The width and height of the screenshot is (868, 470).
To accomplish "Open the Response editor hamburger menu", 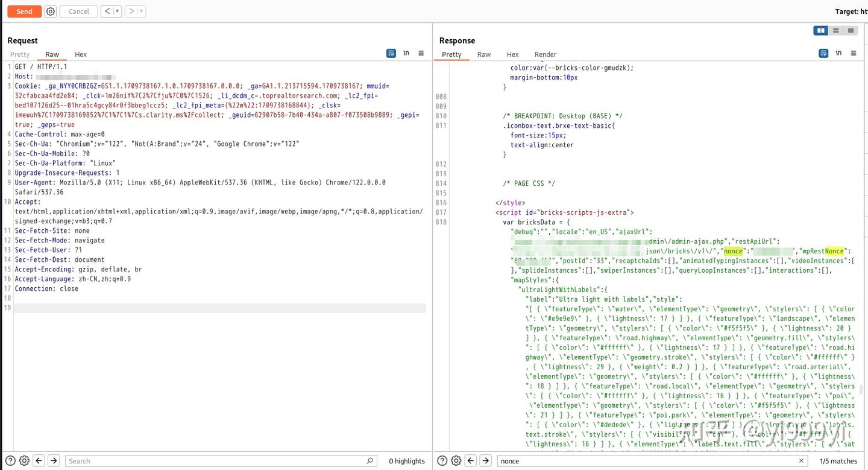I will click(x=854, y=52).
